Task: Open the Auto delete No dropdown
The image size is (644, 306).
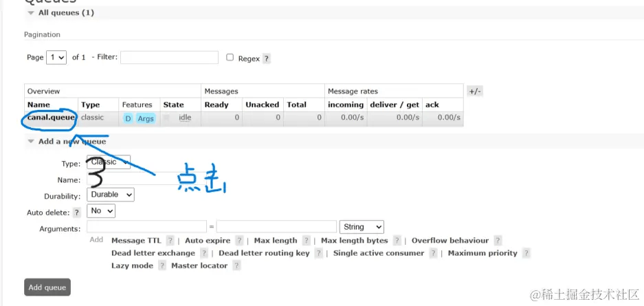Action: click(x=101, y=211)
